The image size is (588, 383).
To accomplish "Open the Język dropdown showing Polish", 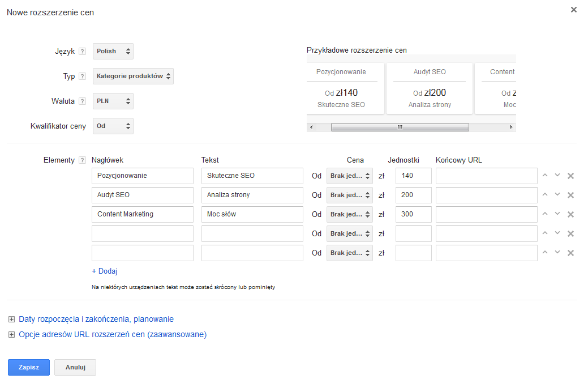I will click(x=113, y=51).
